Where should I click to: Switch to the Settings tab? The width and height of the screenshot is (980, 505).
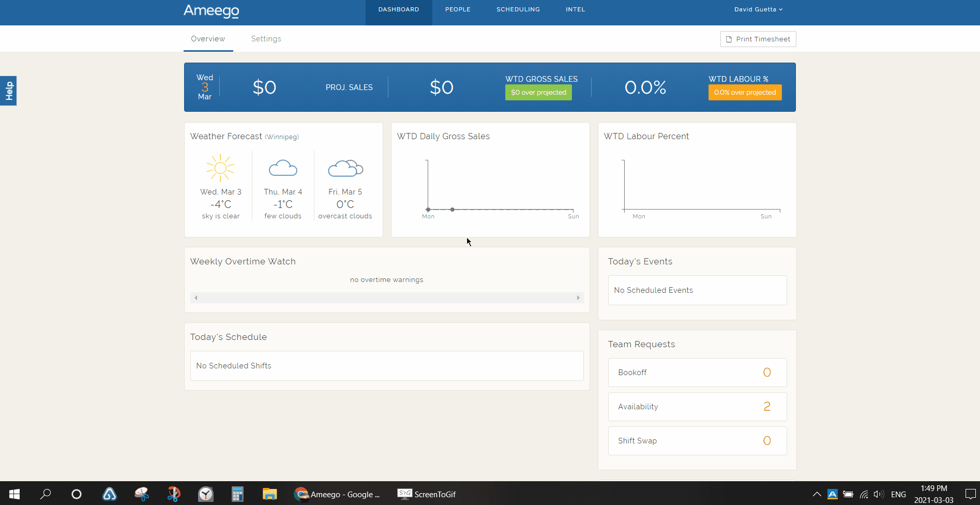pyautogui.click(x=266, y=39)
